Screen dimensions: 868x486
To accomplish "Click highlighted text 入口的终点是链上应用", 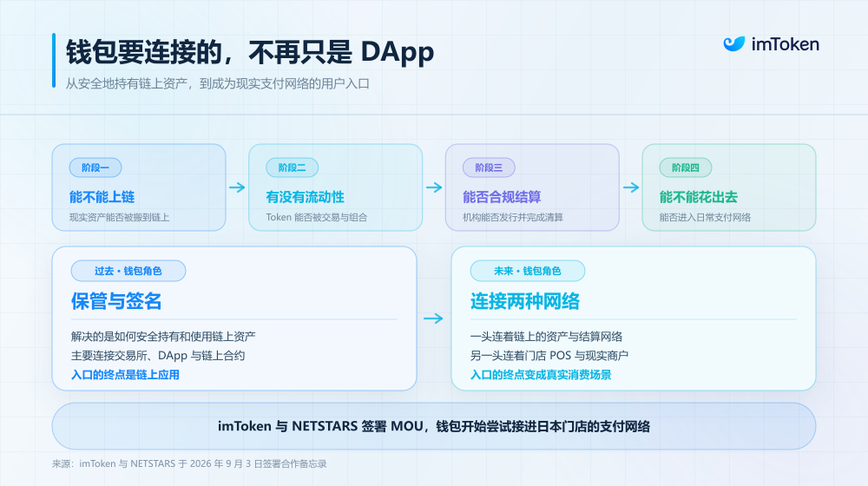I will click(x=125, y=375).
